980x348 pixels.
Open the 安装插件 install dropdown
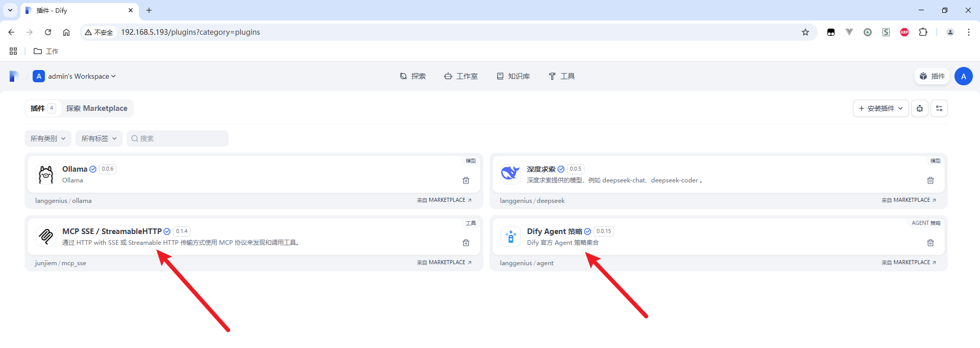pyautogui.click(x=880, y=108)
